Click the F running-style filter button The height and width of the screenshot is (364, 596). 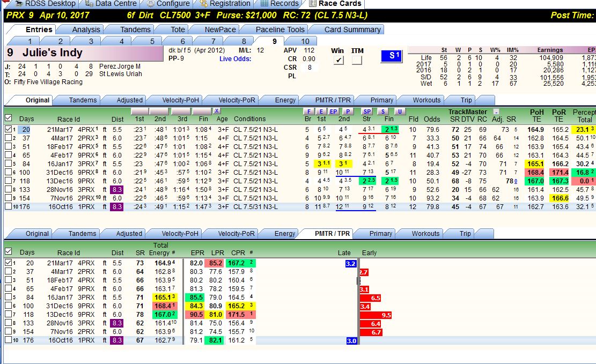coord(308,112)
